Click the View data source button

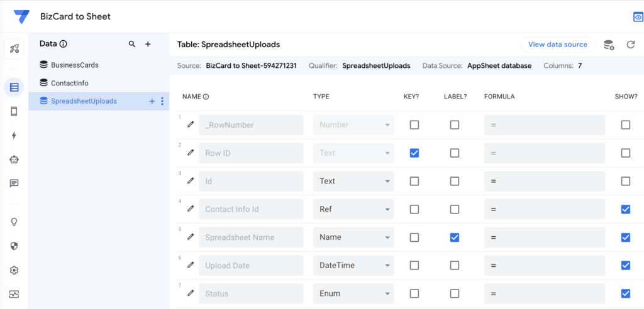click(557, 45)
